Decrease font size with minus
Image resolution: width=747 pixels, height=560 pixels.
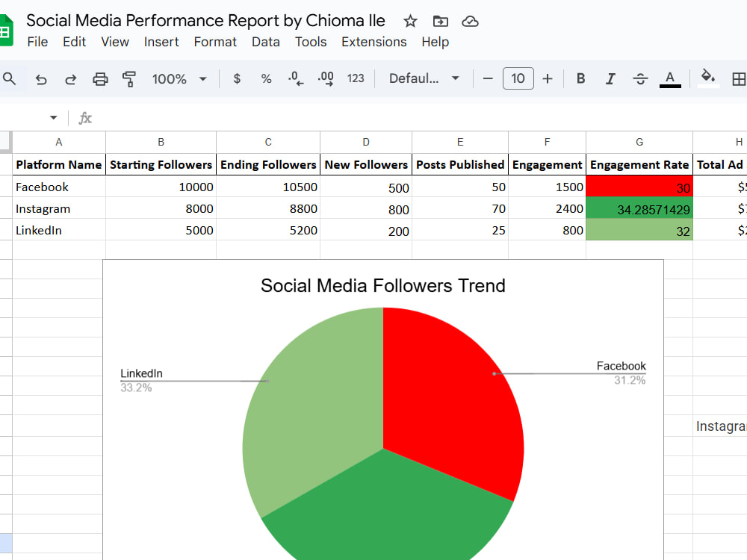click(488, 78)
